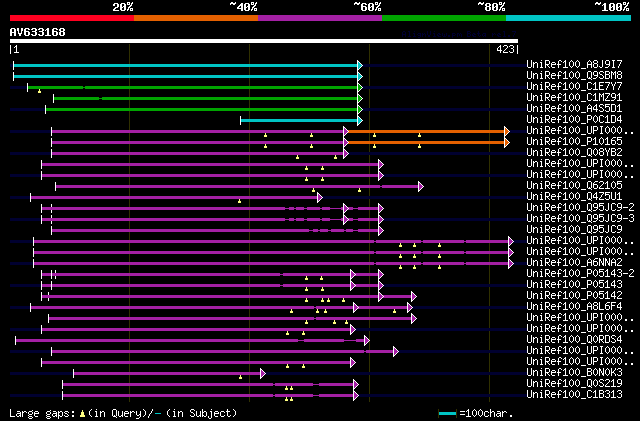Screen dimensions: 640x421
Task: Select the UniRef100_Q0RDS4 label
Action: pos(574,339)
